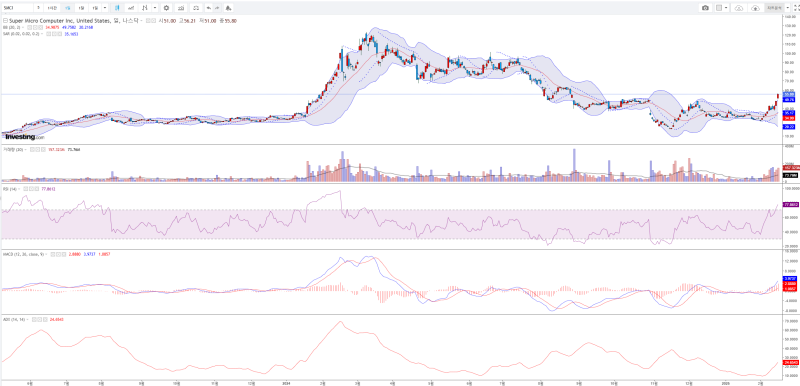Click the 20.22 lower band axis label
Screen dimensions: 800x386
coord(789,126)
